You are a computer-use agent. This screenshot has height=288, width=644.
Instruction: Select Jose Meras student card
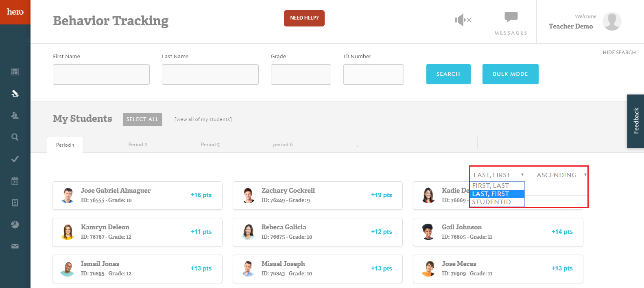498,269
